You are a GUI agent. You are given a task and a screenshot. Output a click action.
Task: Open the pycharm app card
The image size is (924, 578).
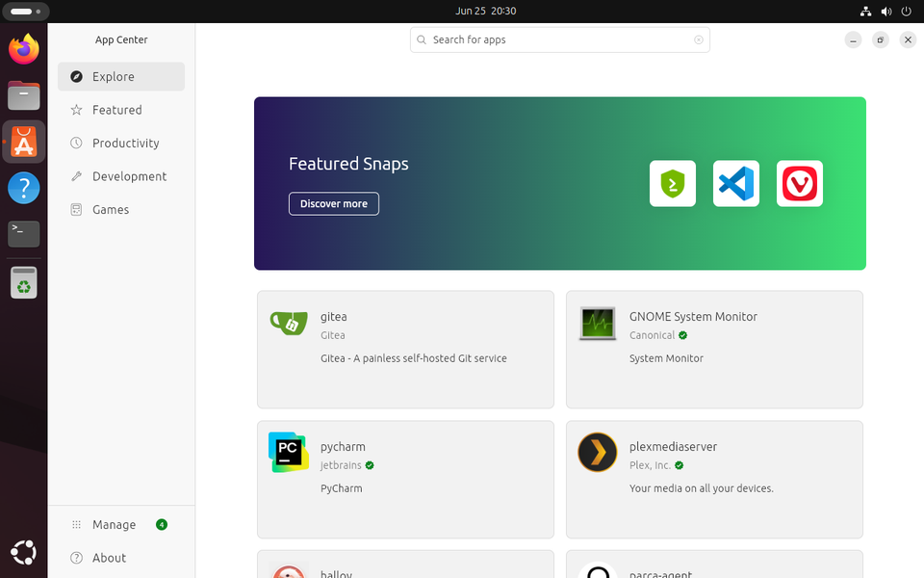click(x=405, y=480)
